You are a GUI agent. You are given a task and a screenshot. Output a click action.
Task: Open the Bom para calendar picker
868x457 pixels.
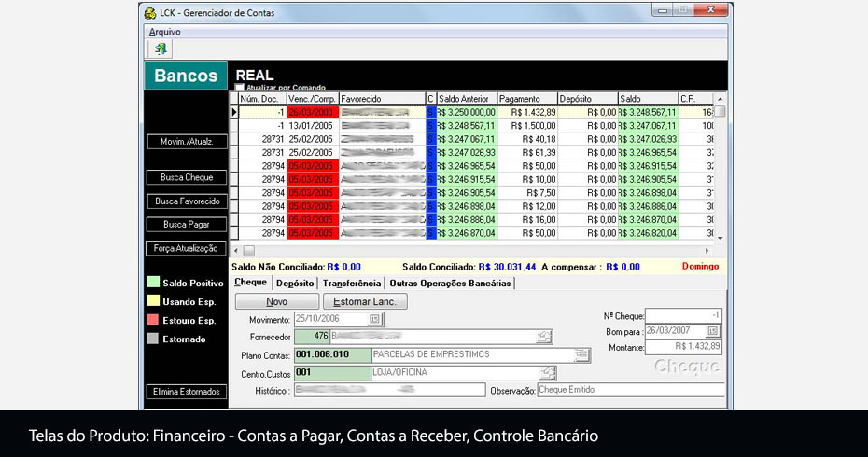click(x=713, y=331)
